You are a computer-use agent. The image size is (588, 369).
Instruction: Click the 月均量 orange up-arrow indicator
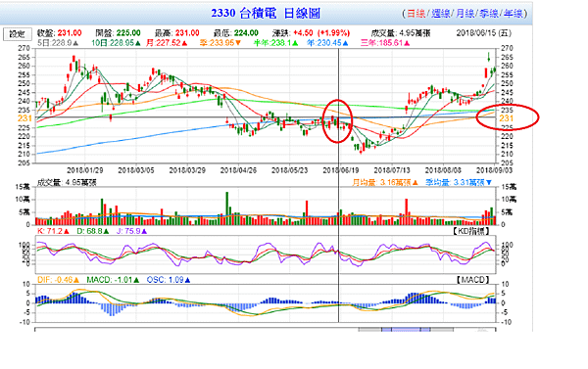pos(415,182)
